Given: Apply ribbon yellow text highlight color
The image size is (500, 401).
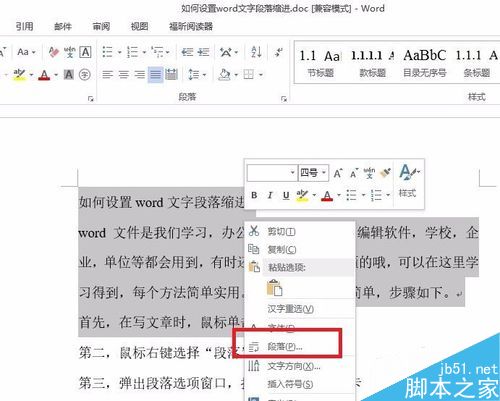Looking at the screenshot, I should tap(19, 75).
